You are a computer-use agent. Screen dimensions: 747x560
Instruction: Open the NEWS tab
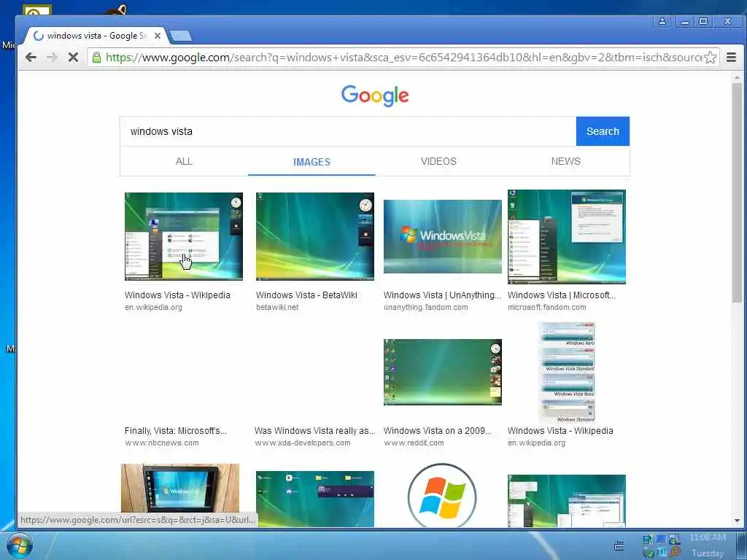[565, 161]
